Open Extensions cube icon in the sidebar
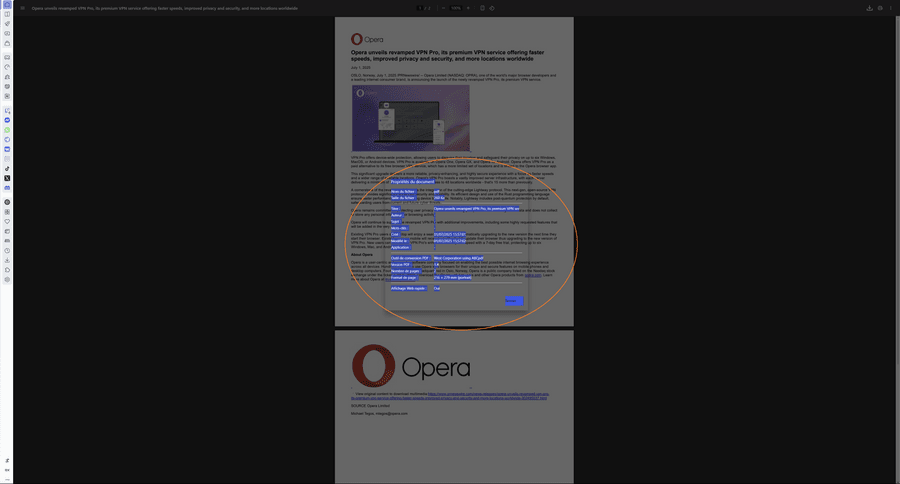Screen dimensions: 900x484 click(x=7, y=270)
